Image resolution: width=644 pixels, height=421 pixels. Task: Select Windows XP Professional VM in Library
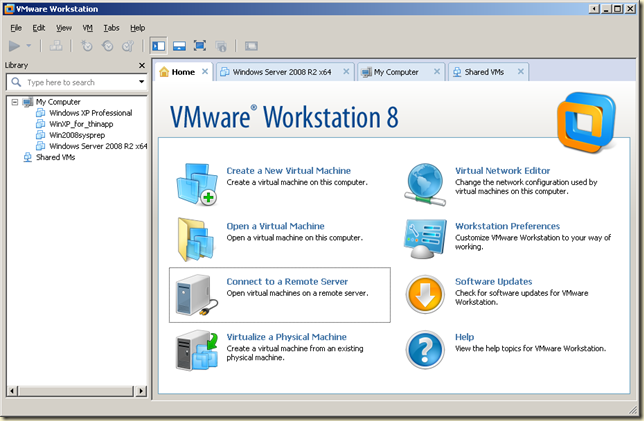(x=91, y=113)
